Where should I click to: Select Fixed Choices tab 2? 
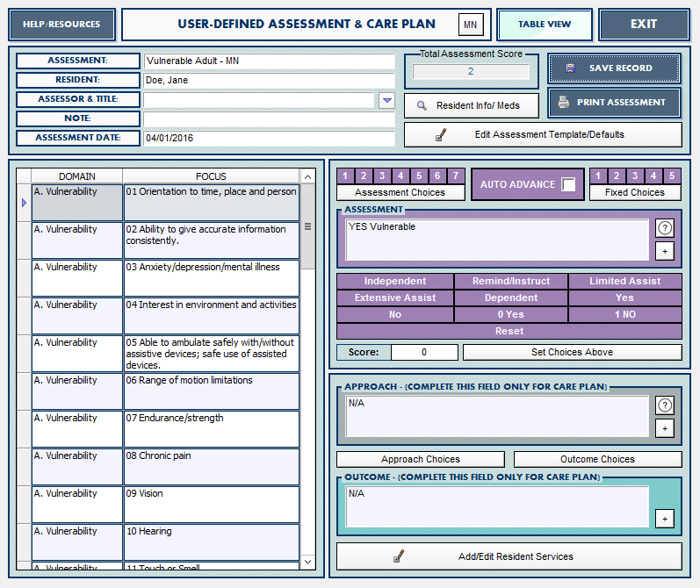click(x=617, y=176)
